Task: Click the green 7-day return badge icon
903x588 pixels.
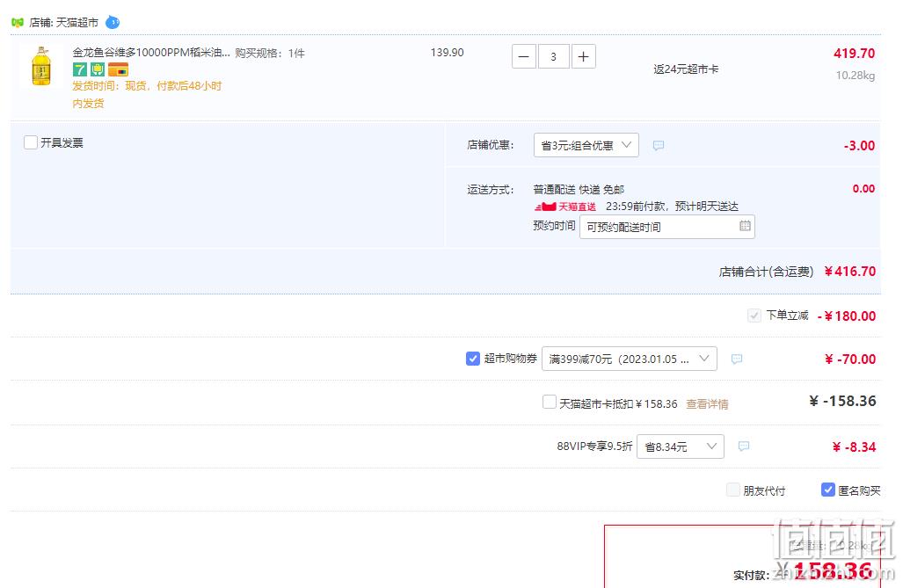Action: [79, 69]
